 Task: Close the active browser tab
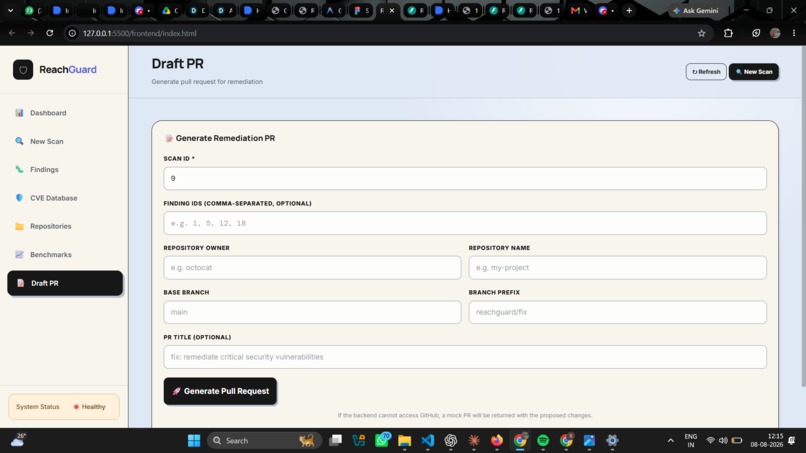click(392, 10)
